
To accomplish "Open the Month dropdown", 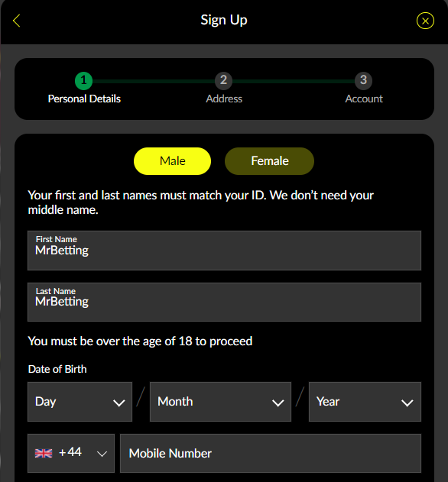I will click(x=220, y=402).
